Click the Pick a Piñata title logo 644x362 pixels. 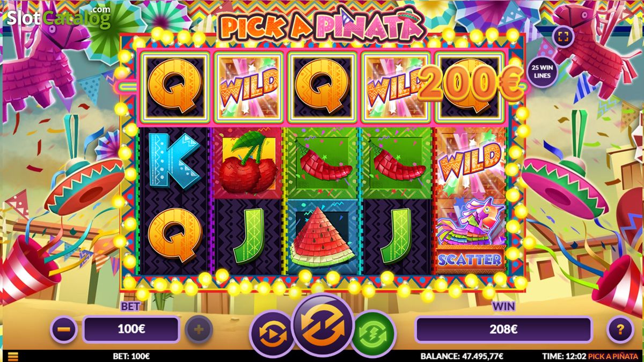(x=321, y=25)
